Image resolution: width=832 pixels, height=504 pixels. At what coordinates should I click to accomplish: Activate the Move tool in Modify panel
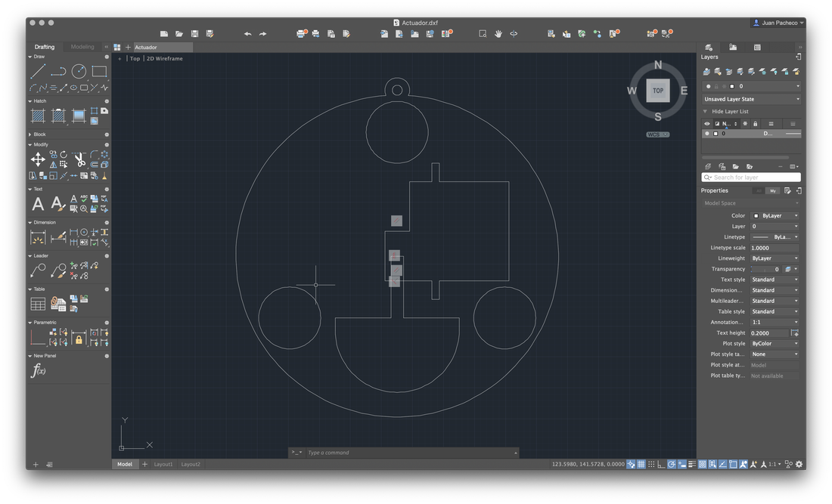pyautogui.click(x=38, y=159)
